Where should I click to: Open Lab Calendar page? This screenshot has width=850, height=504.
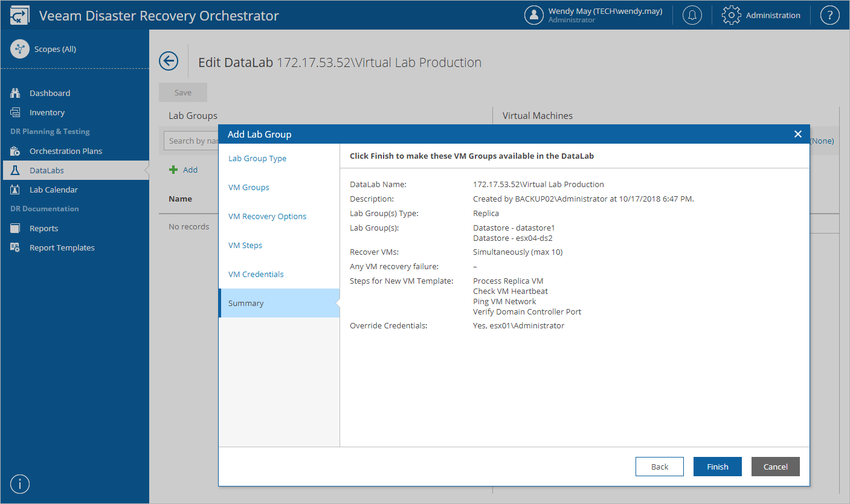click(54, 190)
